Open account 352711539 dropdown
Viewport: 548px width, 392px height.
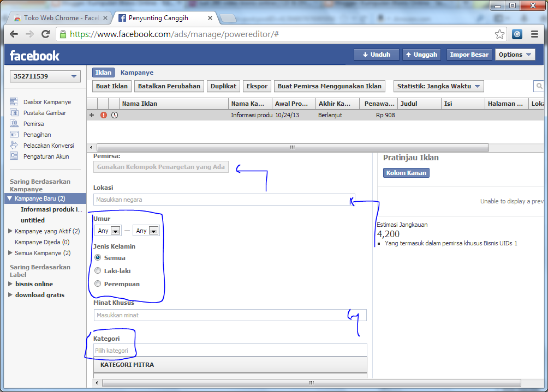tap(45, 76)
